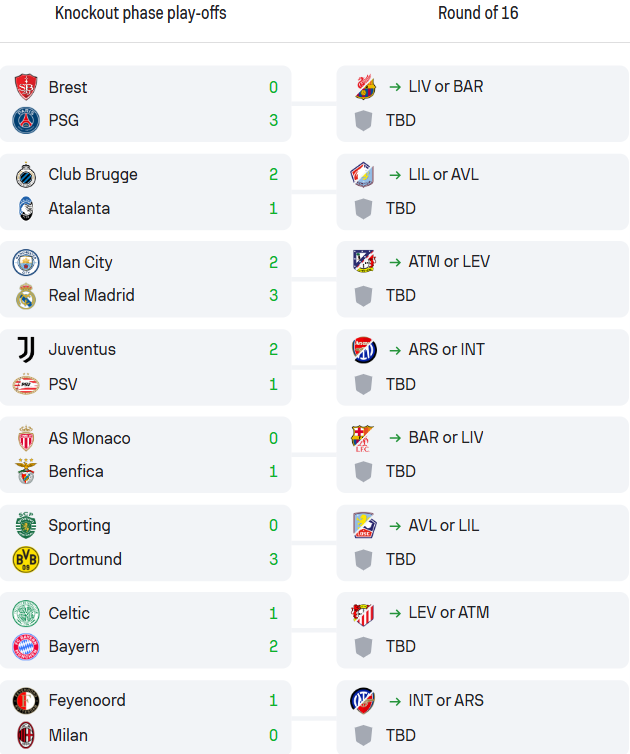This screenshot has width=630, height=754.
Task: Open the Knockout phase play-offs column header
Action: point(140,13)
